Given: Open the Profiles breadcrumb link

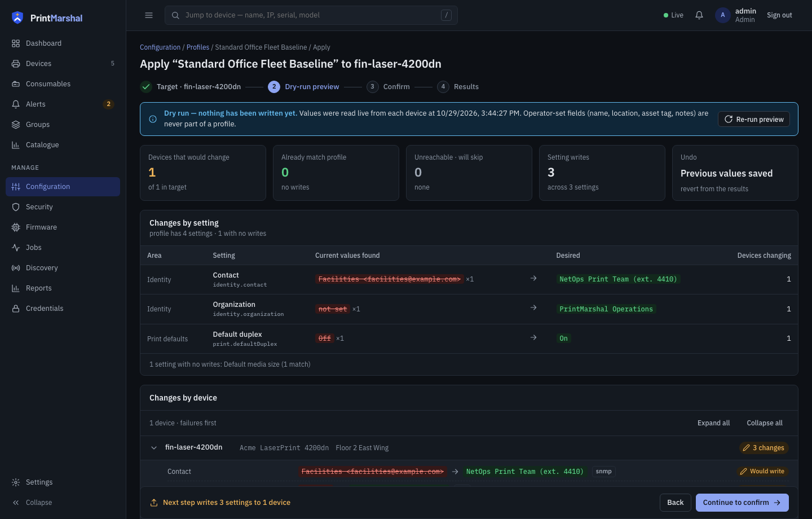Looking at the screenshot, I should pos(198,47).
